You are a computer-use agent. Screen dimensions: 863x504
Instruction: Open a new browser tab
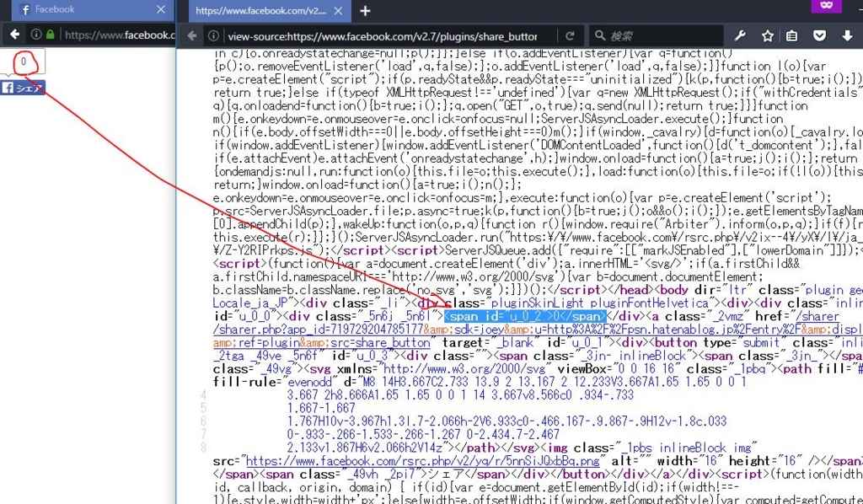click(x=365, y=10)
